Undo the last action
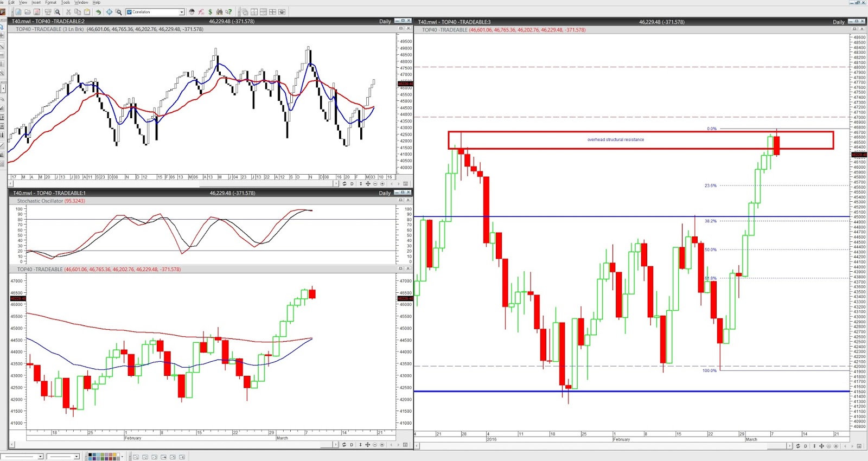This screenshot has height=461, width=868. point(98,12)
